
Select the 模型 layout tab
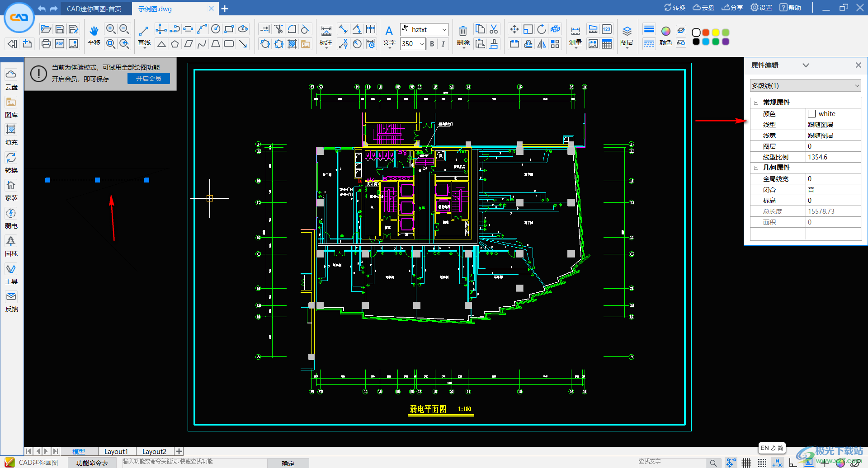coord(79,451)
